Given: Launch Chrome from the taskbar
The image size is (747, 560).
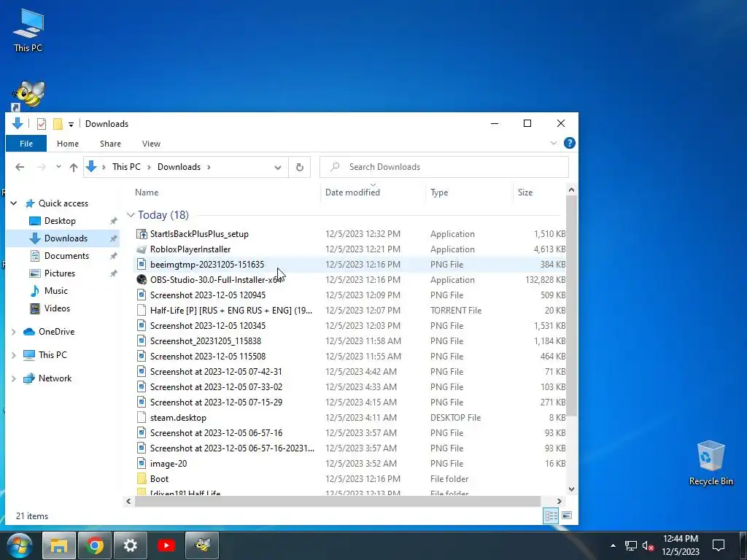Looking at the screenshot, I should click(95, 545).
